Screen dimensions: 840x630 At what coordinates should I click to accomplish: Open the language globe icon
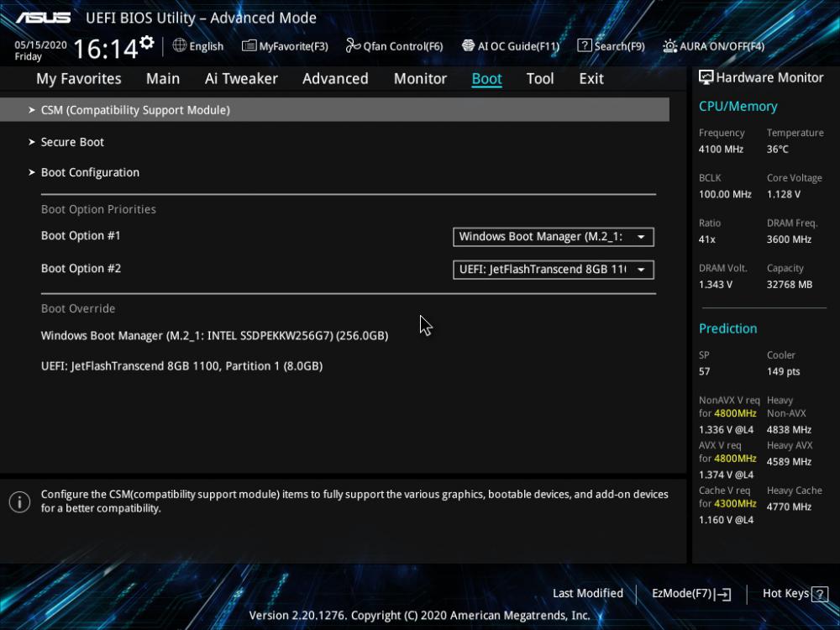[x=180, y=45]
